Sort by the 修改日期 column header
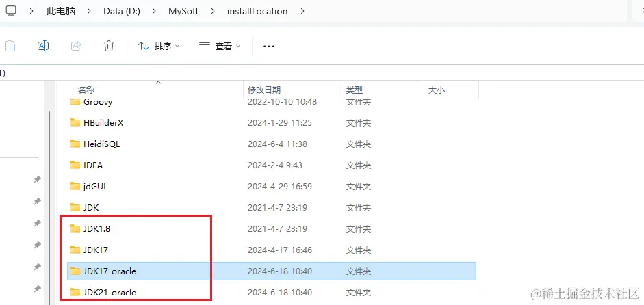This screenshot has height=305, width=644. pyautogui.click(x=264, y=90)
